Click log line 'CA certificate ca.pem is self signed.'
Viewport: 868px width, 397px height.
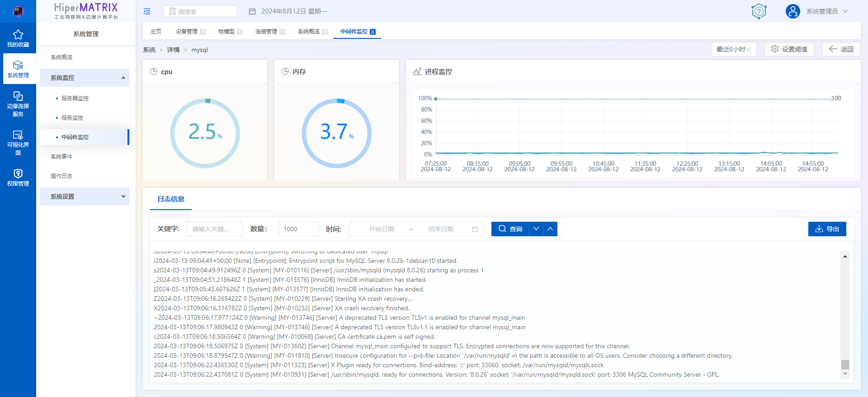294,336
